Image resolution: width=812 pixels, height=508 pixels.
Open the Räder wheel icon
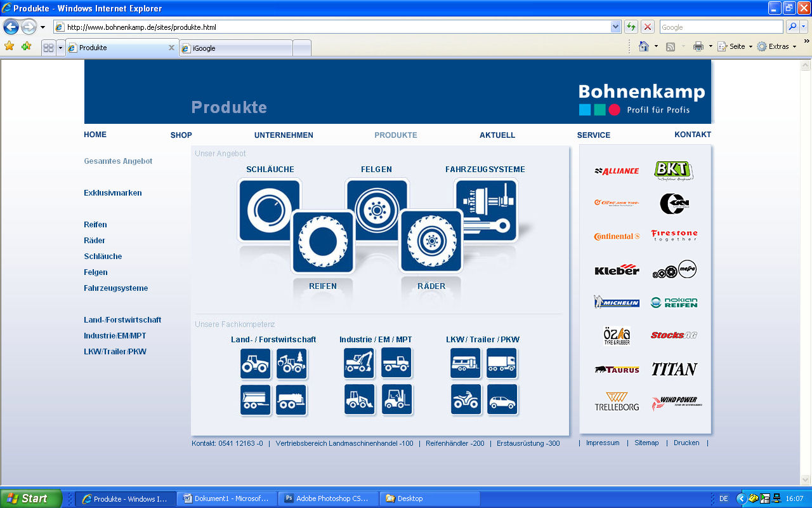click(431, 242)
